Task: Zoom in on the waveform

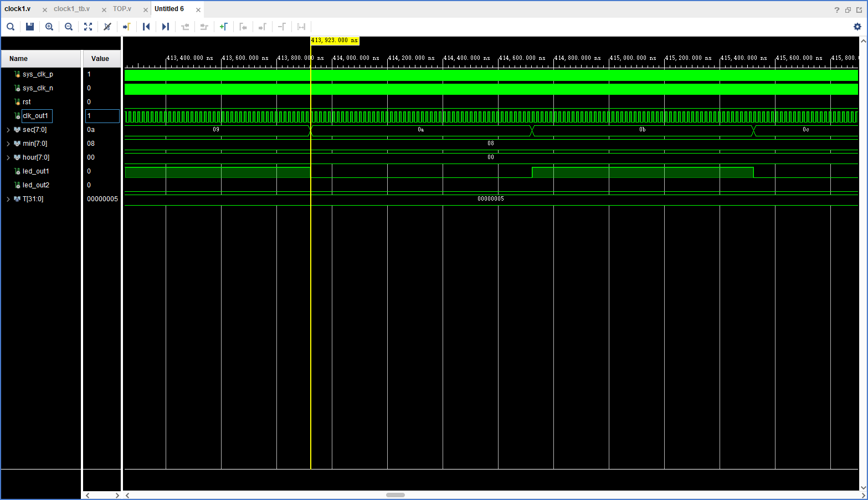Action: (x=49, y=27)
